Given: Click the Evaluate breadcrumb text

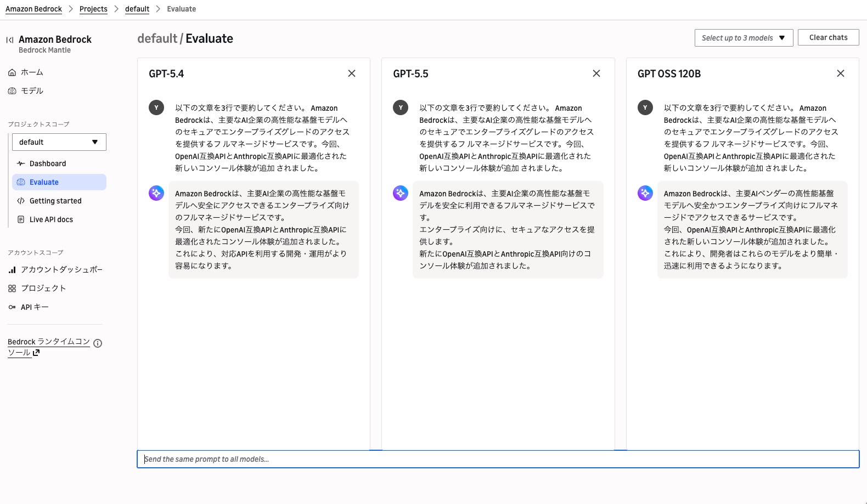Looking at the screenshot, I should click(182, 9).
